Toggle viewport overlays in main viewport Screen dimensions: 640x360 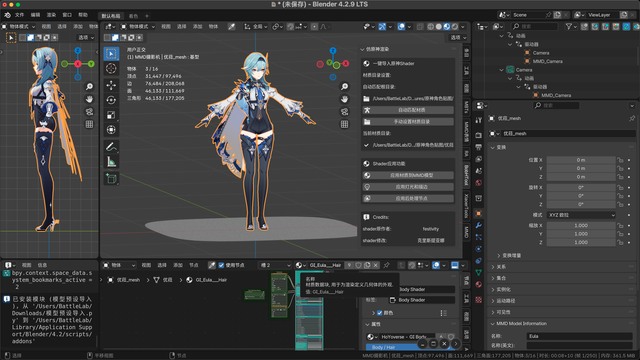(402, 27)
